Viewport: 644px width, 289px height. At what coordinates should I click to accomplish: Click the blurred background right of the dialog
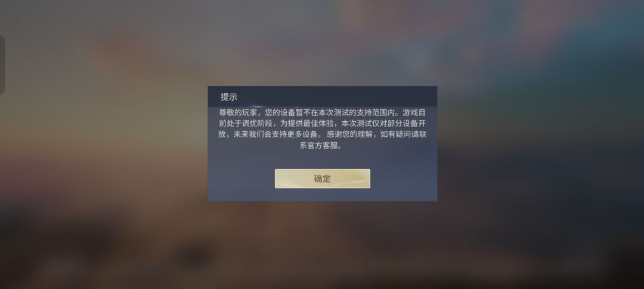pos(534,144)
